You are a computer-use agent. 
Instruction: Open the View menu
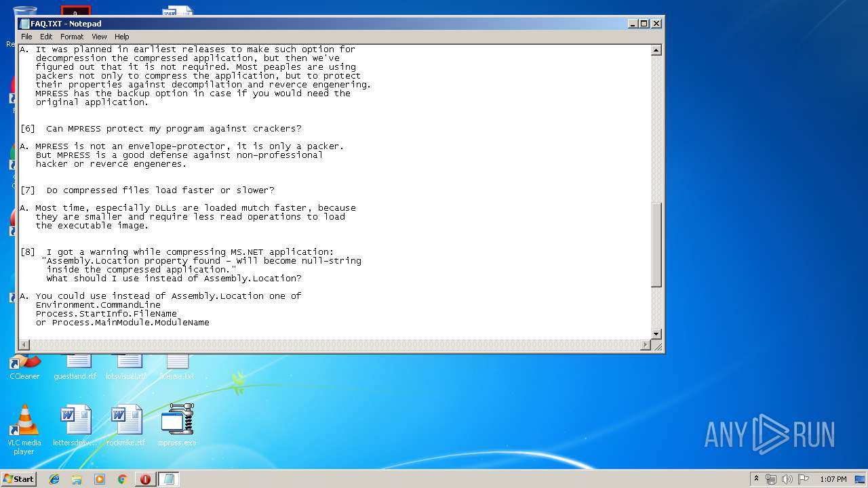click(x=99, y=37)
